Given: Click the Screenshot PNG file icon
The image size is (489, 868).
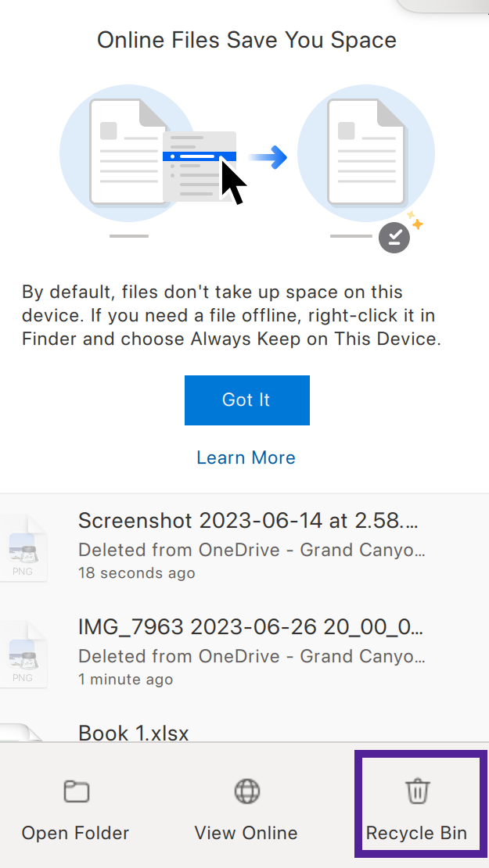Looking at the screenshot, I should pyautogui.click(x=23, y=547).
